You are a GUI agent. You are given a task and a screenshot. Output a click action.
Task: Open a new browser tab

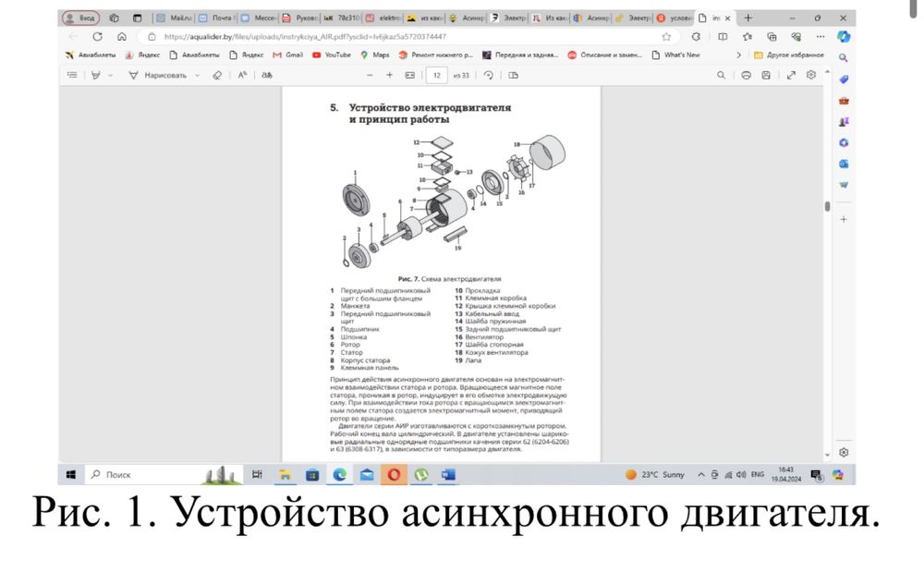tap(748, 18)
